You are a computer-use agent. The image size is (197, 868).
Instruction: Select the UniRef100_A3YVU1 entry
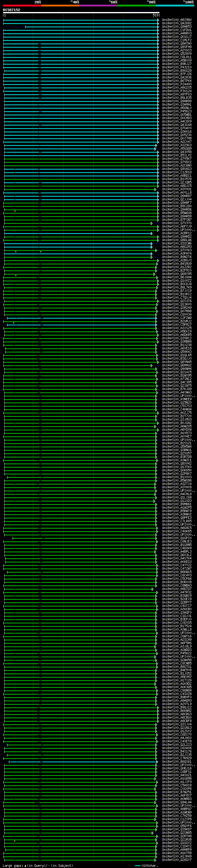[x=177, y=189]
